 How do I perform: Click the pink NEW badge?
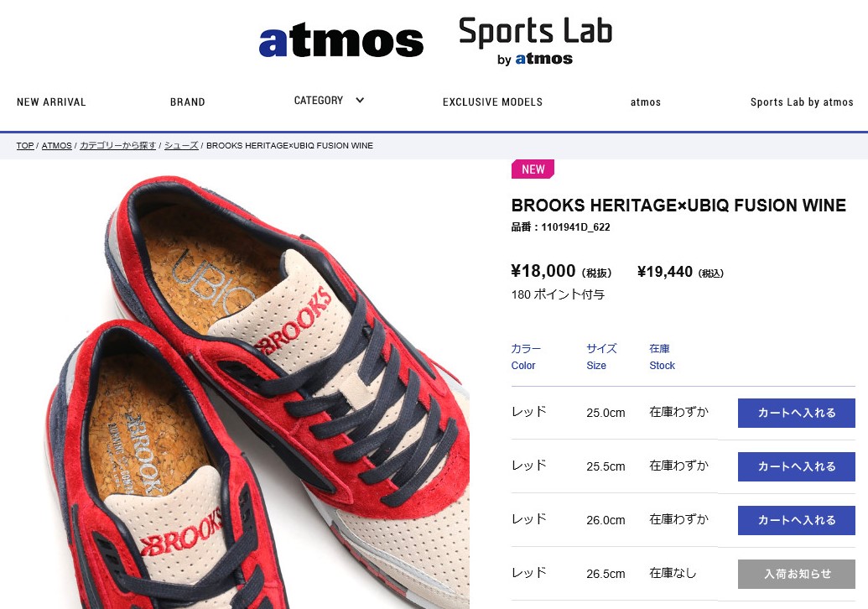coord(533,169)
